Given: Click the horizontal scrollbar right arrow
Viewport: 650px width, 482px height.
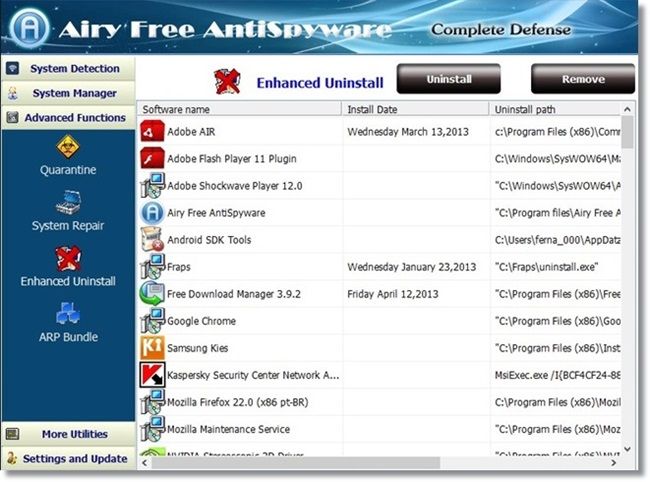Looking at the screenshot, I should pos(614,463).
